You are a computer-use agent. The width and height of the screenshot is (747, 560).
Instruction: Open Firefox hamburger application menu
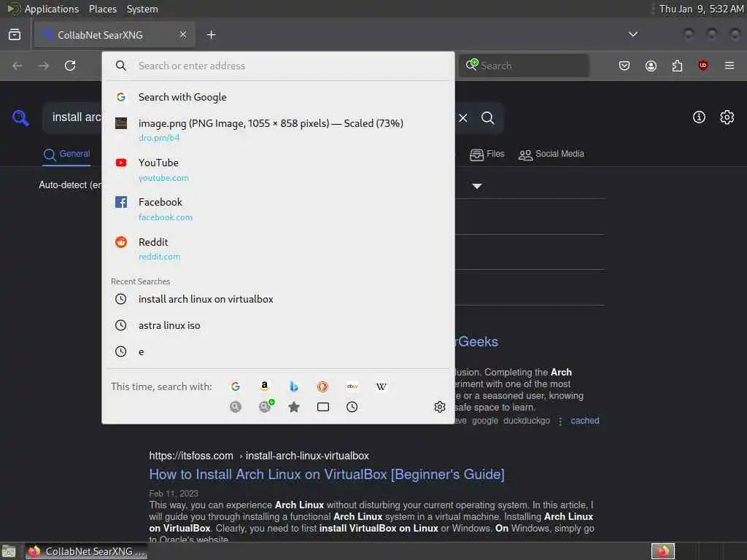729,65
